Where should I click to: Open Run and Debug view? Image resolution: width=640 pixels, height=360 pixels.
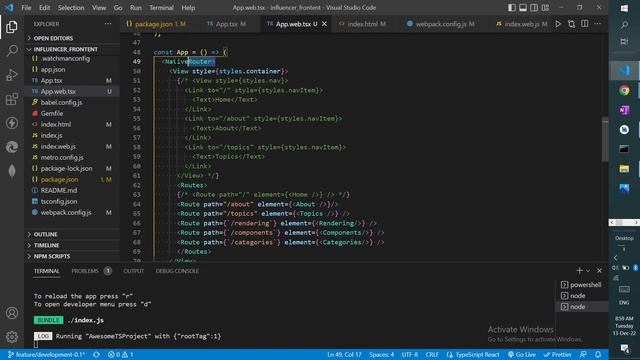click(x=12, y=75)
